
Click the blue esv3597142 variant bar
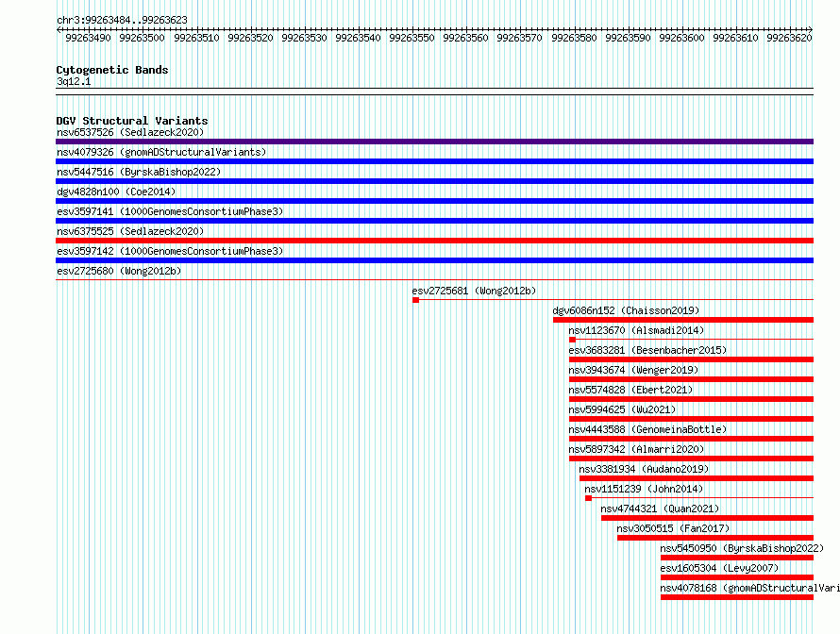tap(434, 260)
